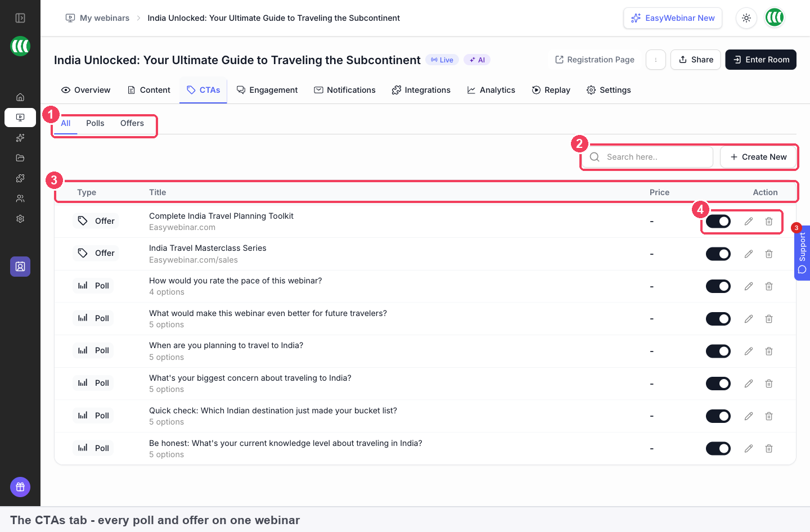Open the contacts people icon in sidebar

click(x=20, y=199)
